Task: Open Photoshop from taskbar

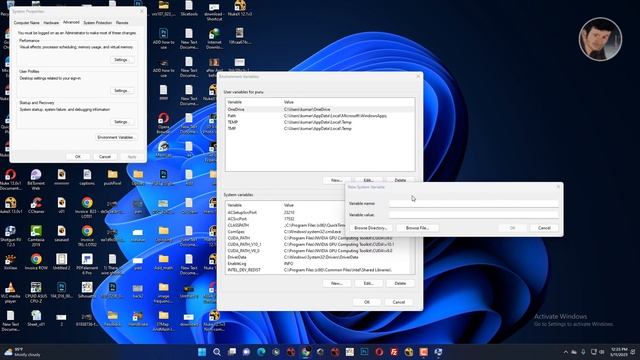Action: point(364,352)
